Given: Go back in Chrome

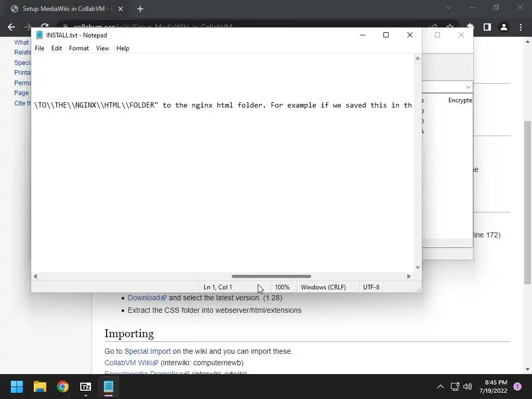Looking at the screenshot, I should (11, 27).
